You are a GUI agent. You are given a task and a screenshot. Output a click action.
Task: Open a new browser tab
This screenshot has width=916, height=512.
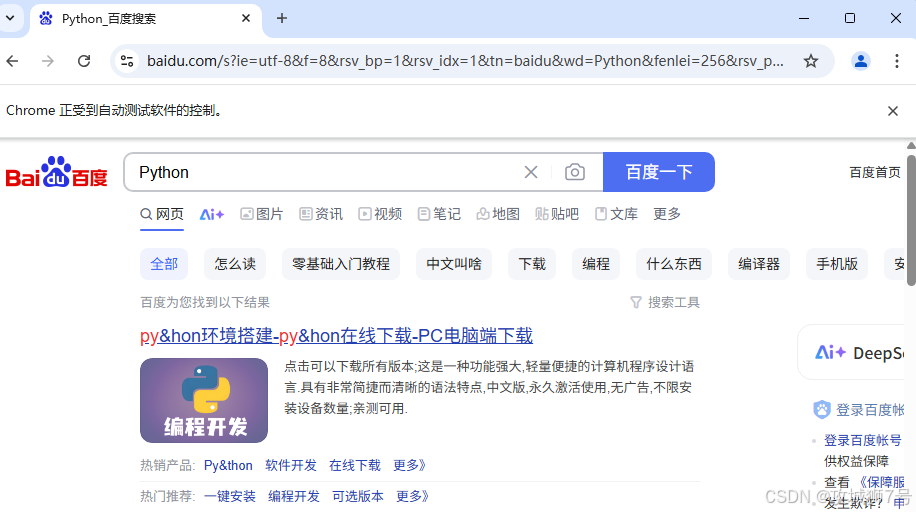tap(282, 18)
